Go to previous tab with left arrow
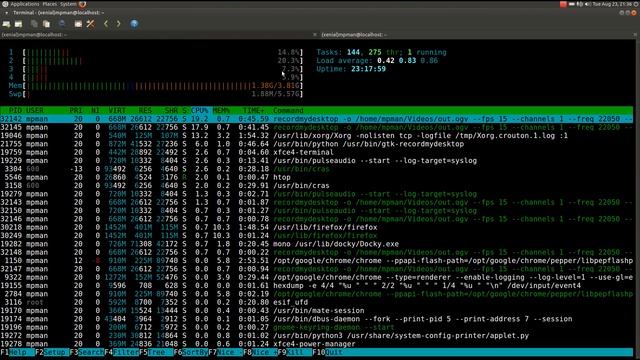Image resolution: width=640 pixels, height=360 pixels. [x=106, y=24]
